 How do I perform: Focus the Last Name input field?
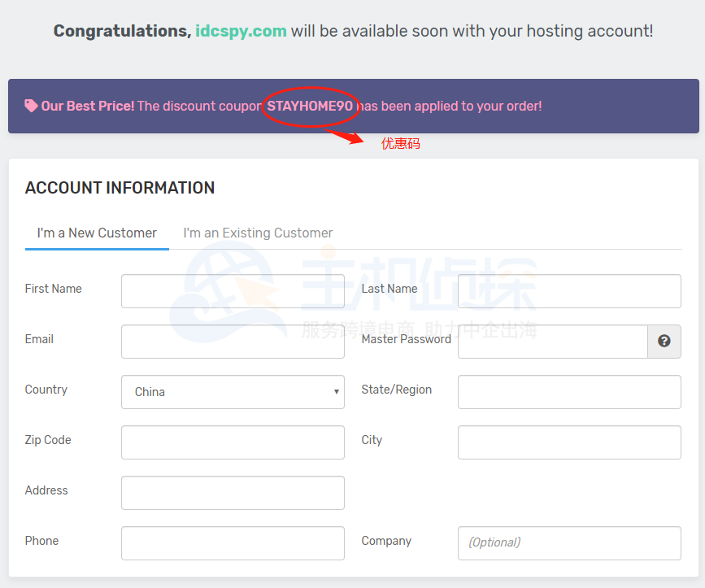click(x=569, y=291)
